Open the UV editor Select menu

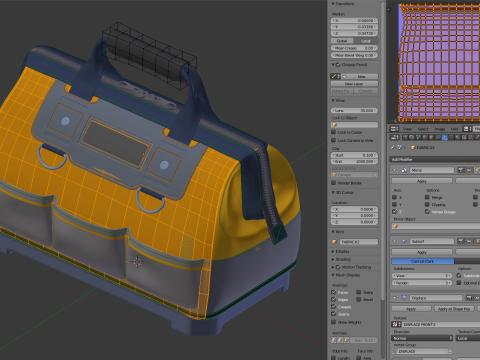click(423, 129)
